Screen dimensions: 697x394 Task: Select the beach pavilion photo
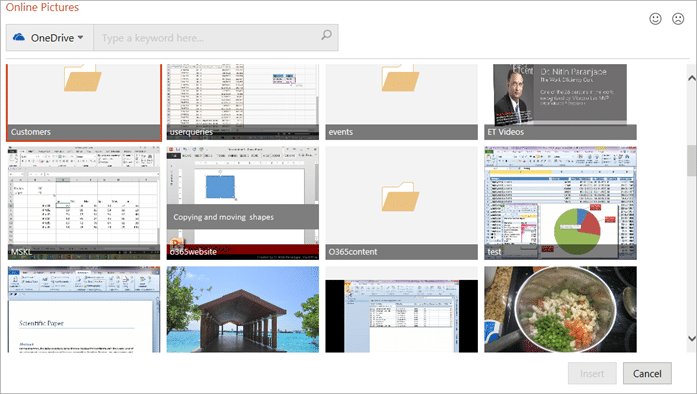coord(243,310)
